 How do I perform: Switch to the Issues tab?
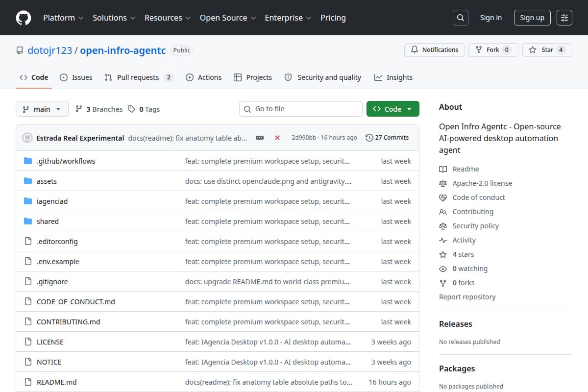tap(76, 77)
